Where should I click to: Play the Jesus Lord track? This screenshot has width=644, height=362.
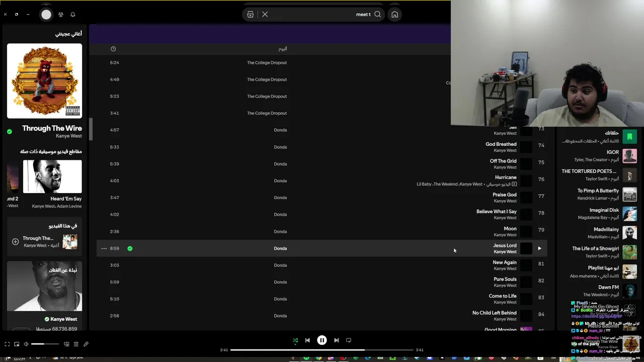(539, 248)
